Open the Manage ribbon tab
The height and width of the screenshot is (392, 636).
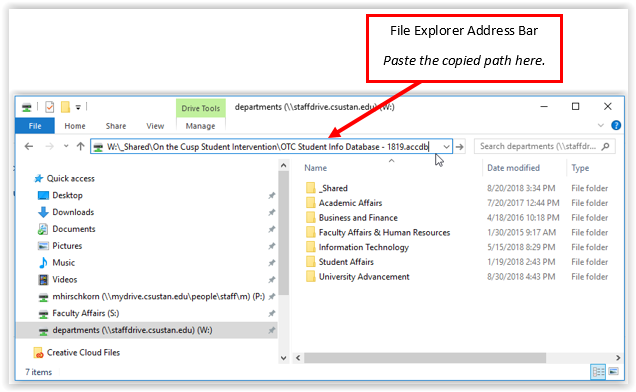click(200, 126)
